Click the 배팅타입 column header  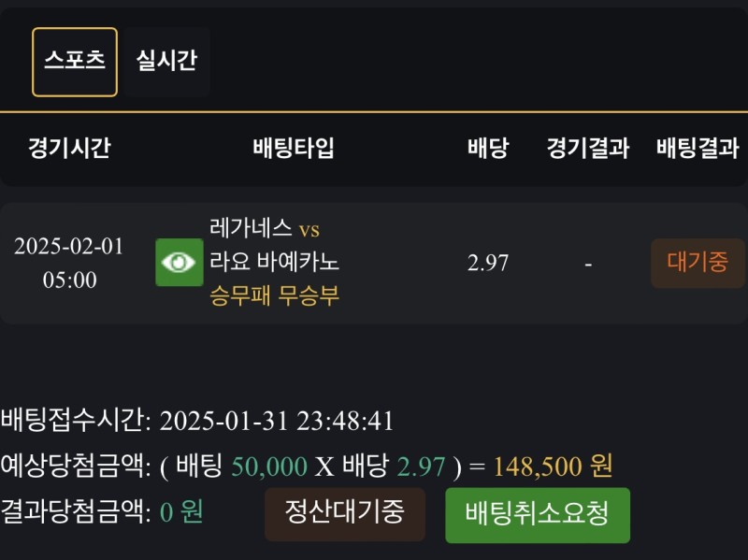click(x=293, y=148)
